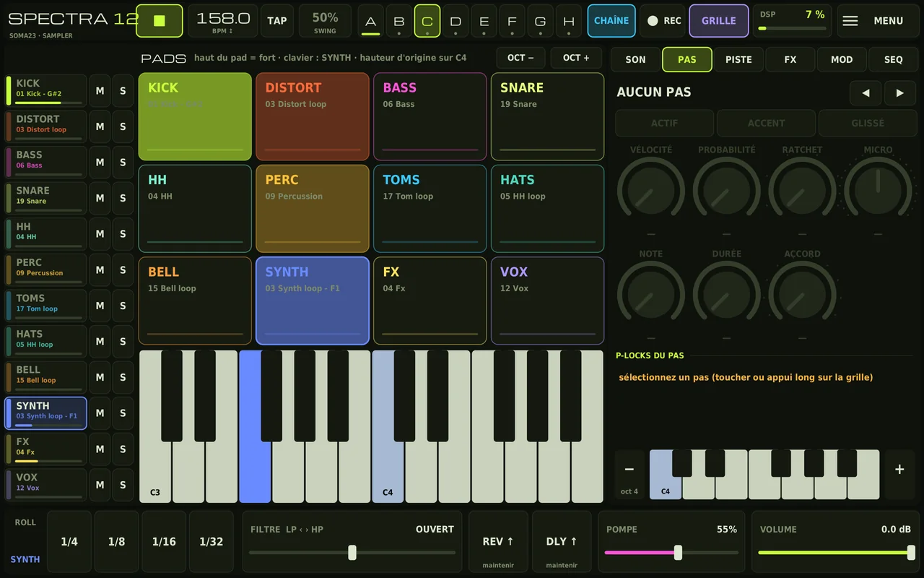Image resolution: width=924 pixels, height=578 pixels.
Task: Trigger the TOMS pad
Action: (x=430, y=209)
